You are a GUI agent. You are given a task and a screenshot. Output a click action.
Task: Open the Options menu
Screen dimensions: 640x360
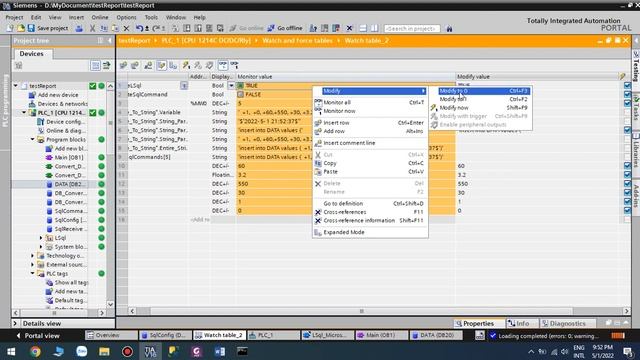(x=126, y=17)
